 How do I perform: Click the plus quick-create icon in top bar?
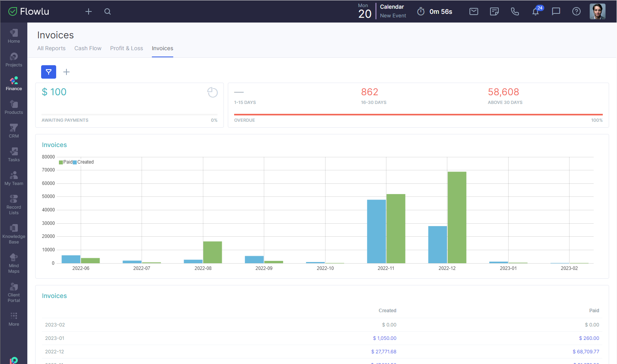89,11
